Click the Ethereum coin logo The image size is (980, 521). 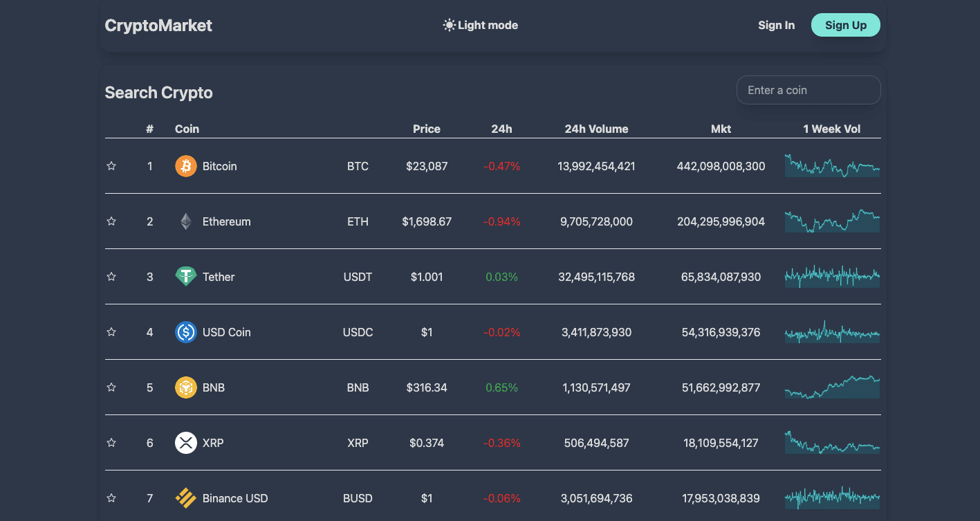click(186, 221)
